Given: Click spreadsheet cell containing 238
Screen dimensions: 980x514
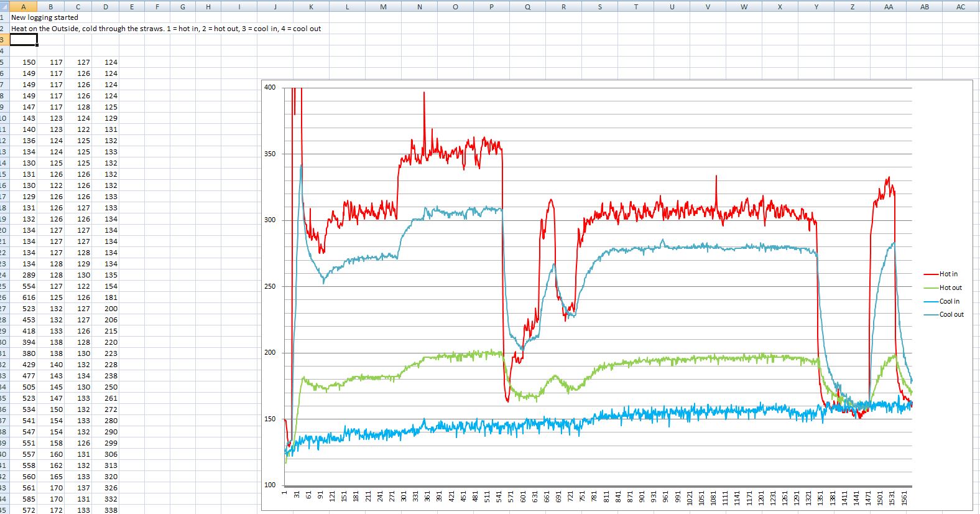Looking at the screenshot, I should [106, 376].
